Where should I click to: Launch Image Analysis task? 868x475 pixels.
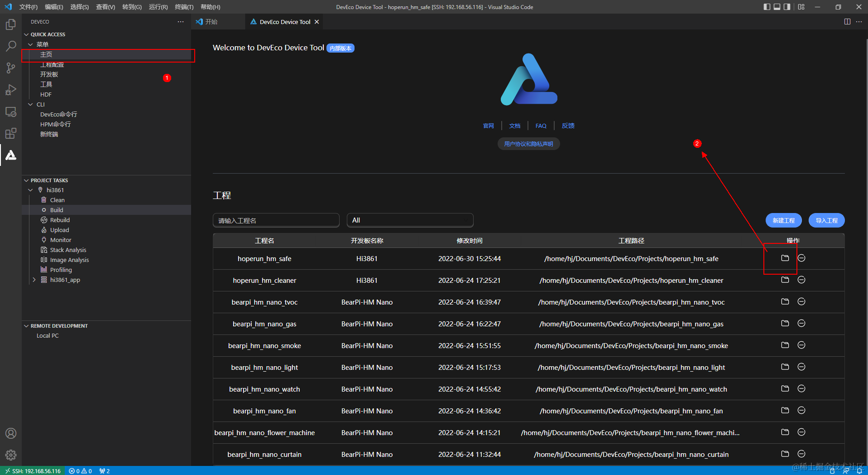coord(70,260)
